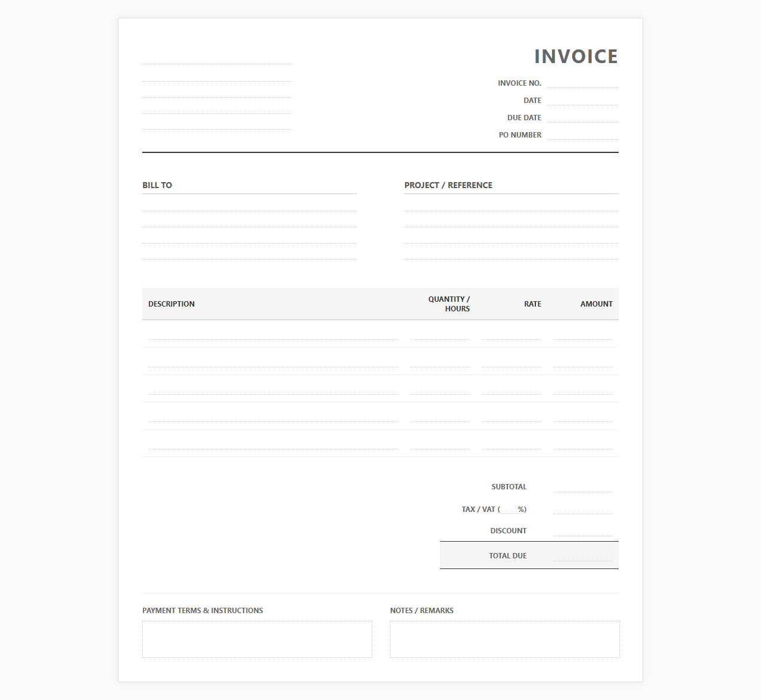Viewport: 761px width, 700px height.
Task: Click the QUANTITY / HOURS column header
Action: point(449,304)
